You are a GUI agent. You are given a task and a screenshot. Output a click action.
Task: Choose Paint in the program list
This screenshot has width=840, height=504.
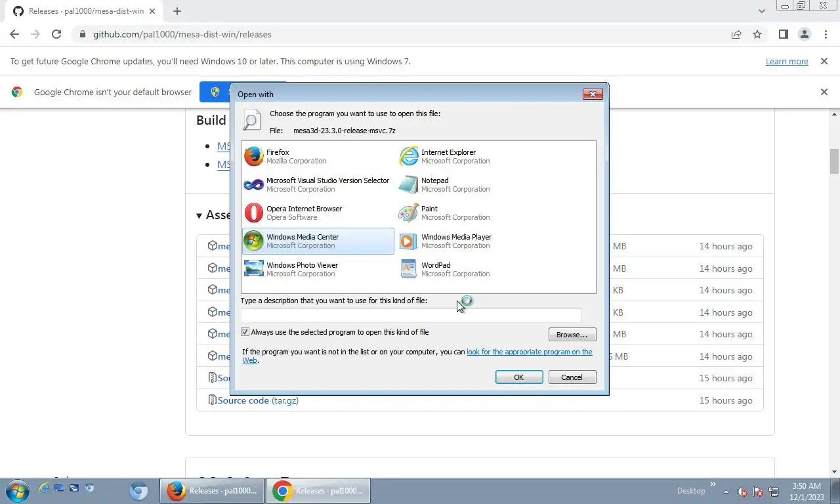coord(473,213)
